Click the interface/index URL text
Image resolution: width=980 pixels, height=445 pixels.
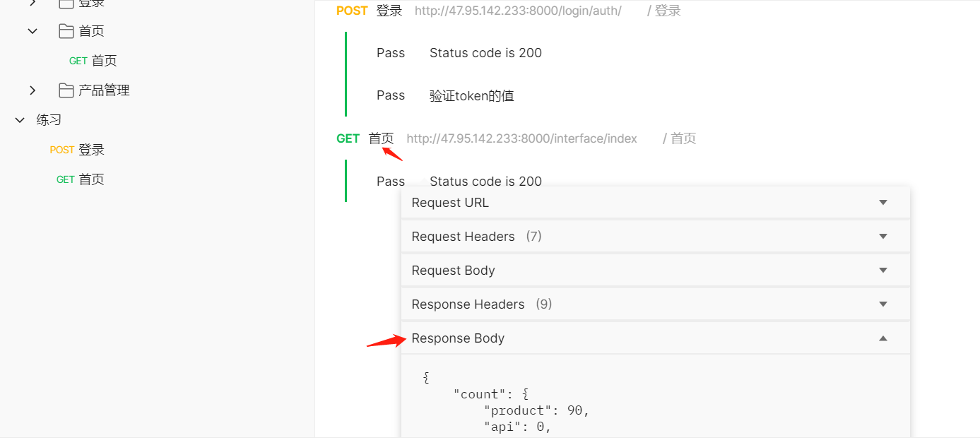click(521, 138)
